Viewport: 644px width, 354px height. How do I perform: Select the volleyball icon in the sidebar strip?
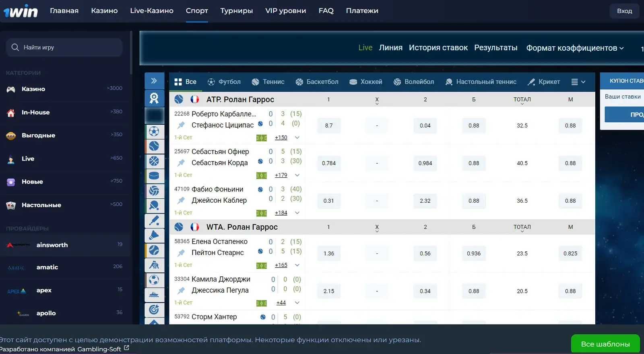[x=154, y=191]
